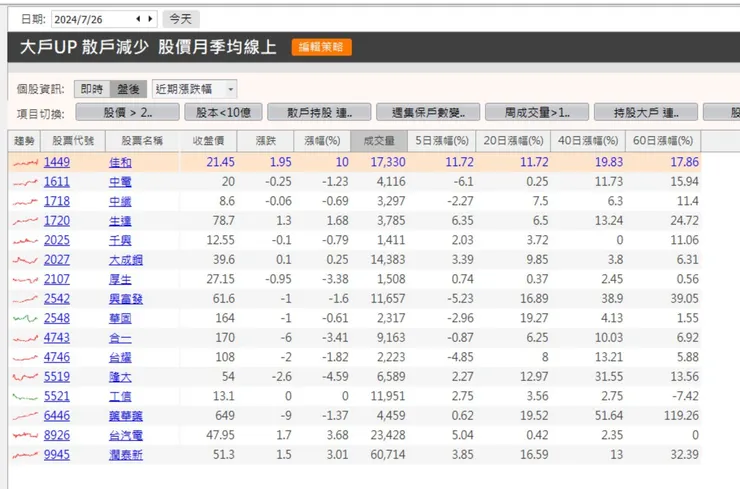Click 60-day gain value 119.26
740x489 pixels.
click(x=681, y=415)
